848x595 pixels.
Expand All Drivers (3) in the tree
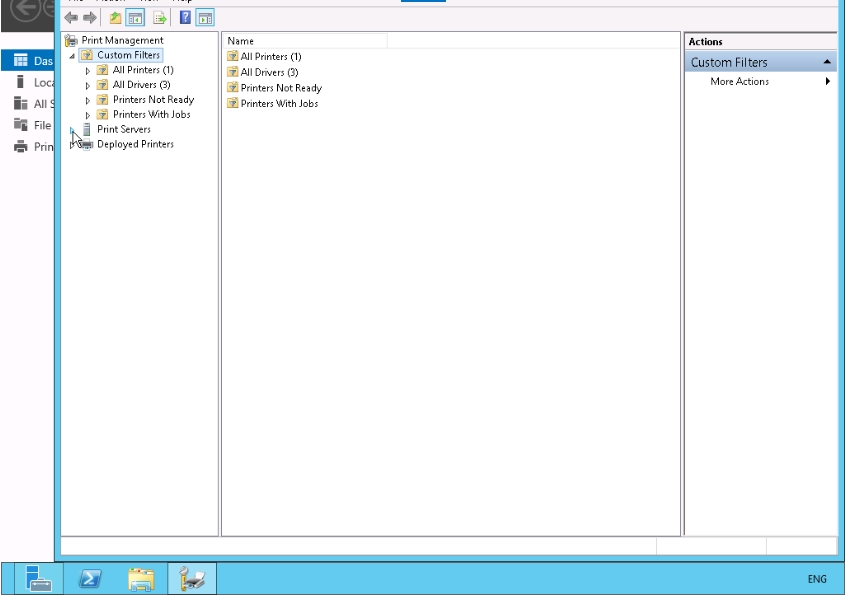coord(88,85)
